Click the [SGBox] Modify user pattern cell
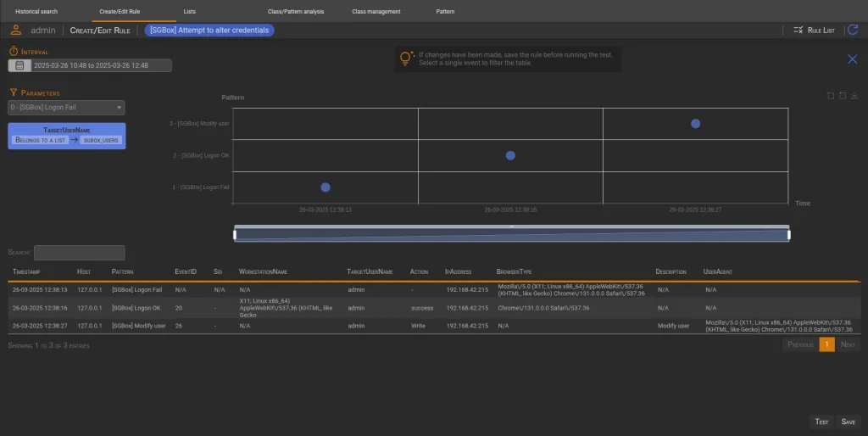Screen dimensions: 868x436 139,326
